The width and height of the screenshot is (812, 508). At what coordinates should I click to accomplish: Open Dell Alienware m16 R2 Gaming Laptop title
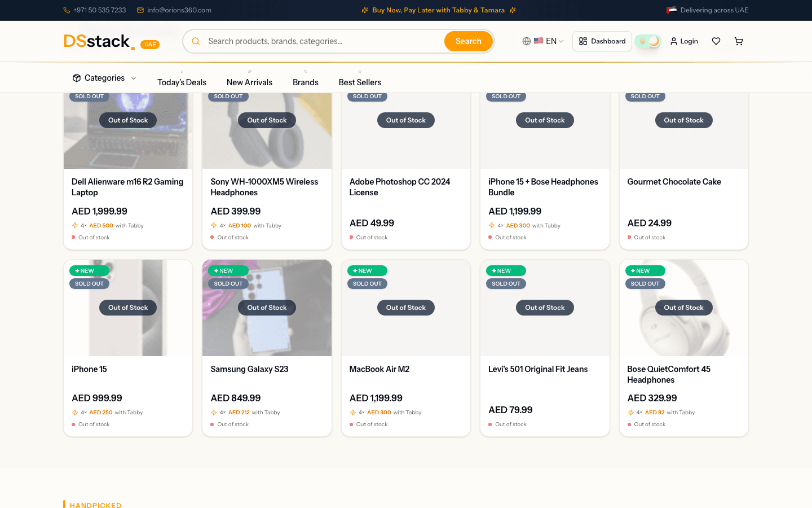(x=127, y=187)
